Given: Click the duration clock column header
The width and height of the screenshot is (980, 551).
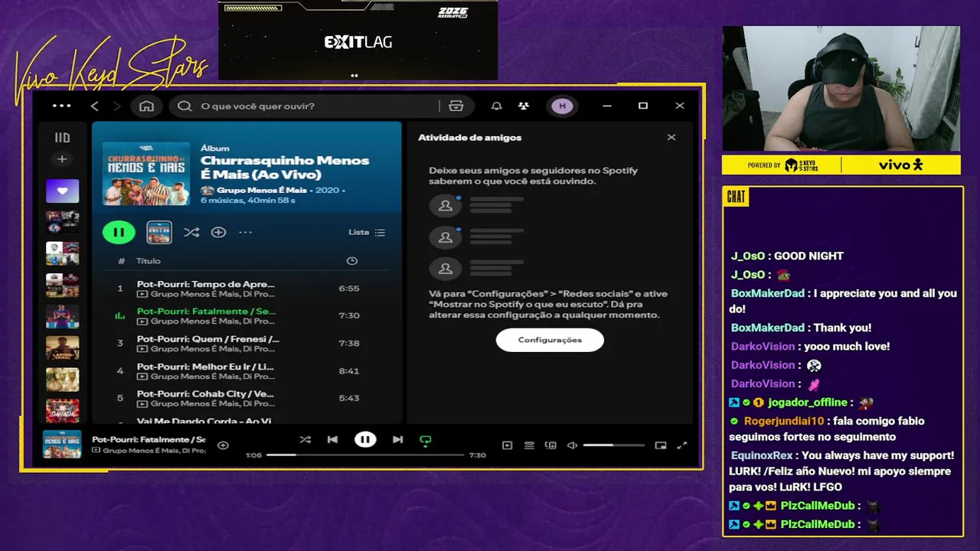Looking at the screenshot, I should tap(351, 261).
